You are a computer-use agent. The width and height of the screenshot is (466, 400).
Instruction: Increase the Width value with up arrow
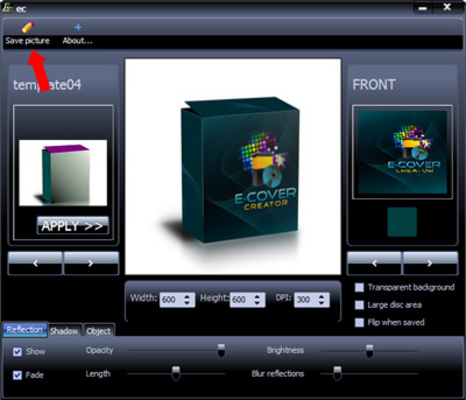click(187, 296)
